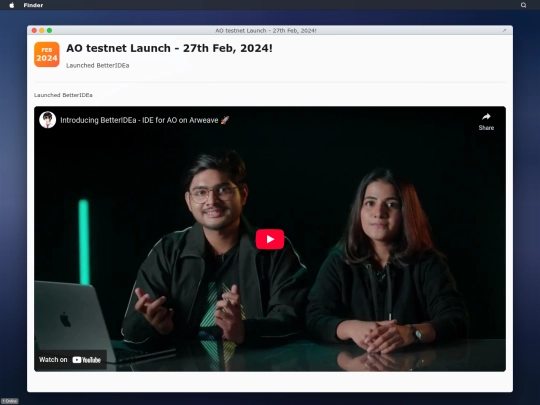Click the window title bar text
Screen dimensions: 540x405
(x=266, y=31)
